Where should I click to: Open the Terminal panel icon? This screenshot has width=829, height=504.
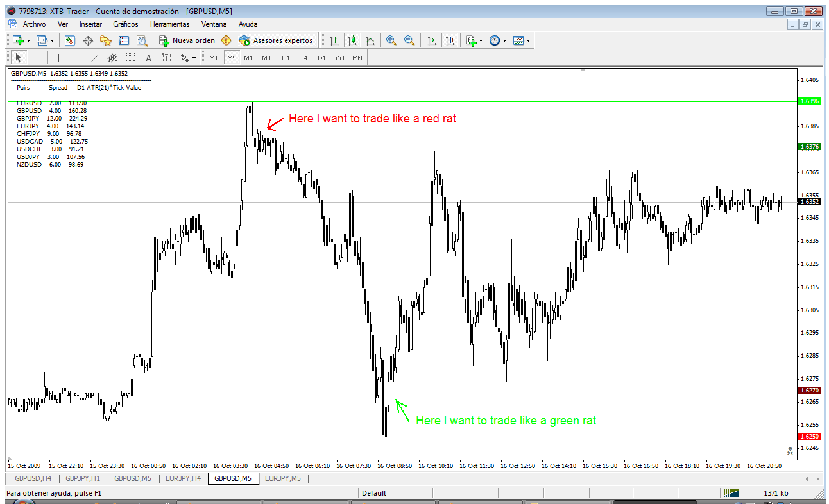[124, 40]
